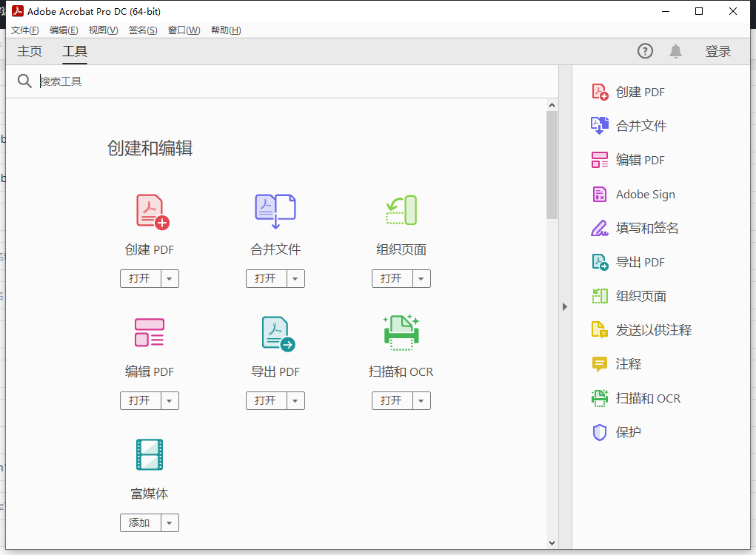
Task: Click the scrollbar down arrow
Action: coord(552,543)
